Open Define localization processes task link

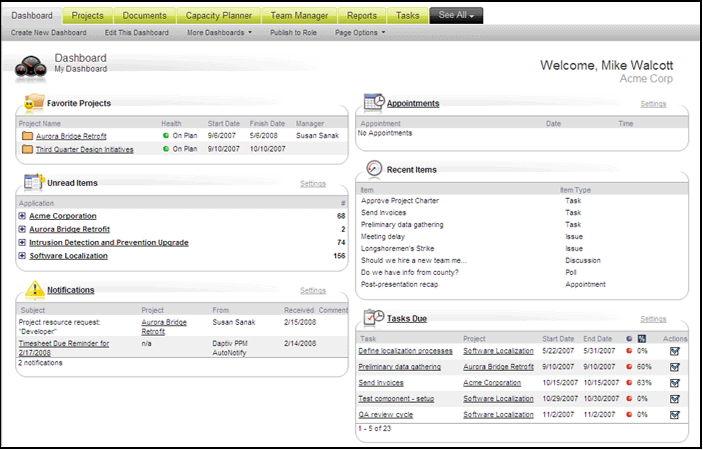(x=405, y=351)
